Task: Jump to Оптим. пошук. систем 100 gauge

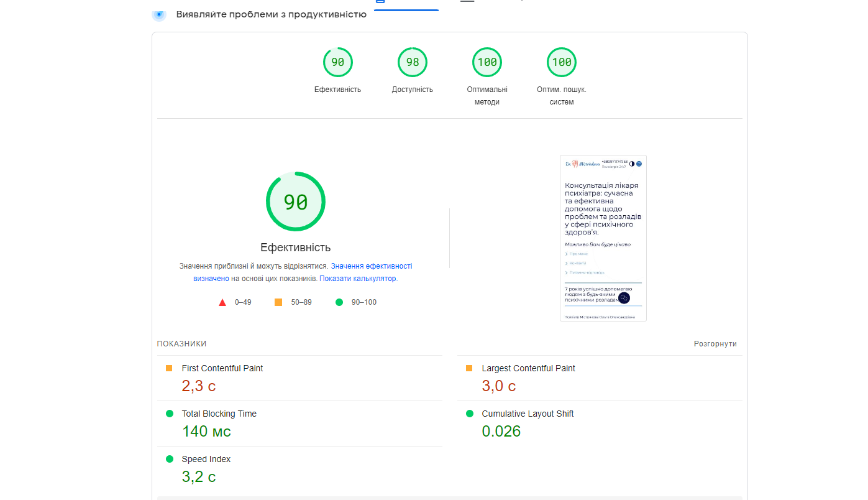Action: (561, 62)
